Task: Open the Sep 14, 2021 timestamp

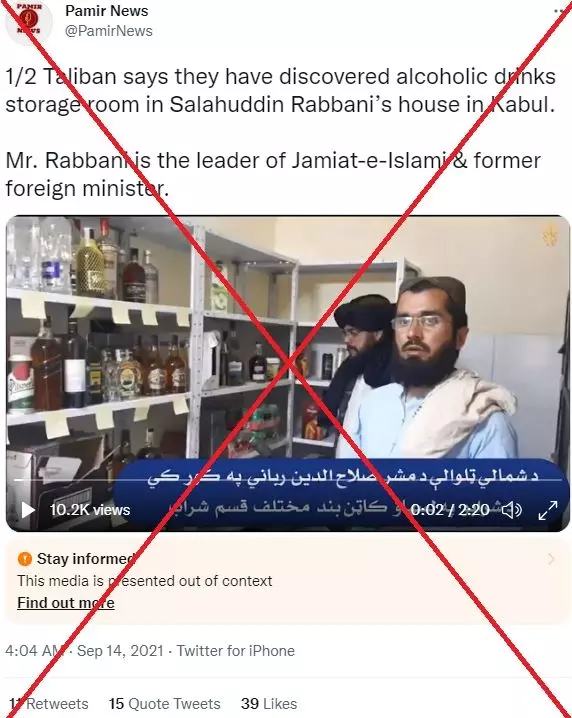Action: point(120,651)
